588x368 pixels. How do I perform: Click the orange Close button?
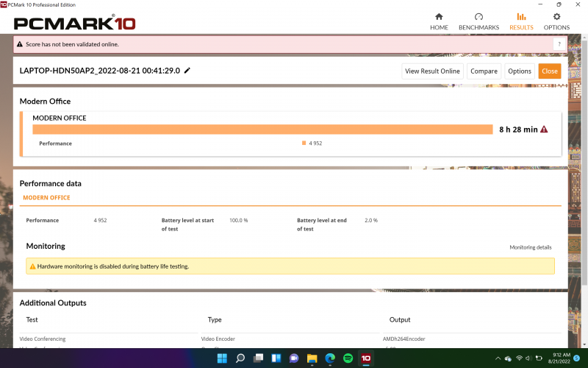coord(549,71)
